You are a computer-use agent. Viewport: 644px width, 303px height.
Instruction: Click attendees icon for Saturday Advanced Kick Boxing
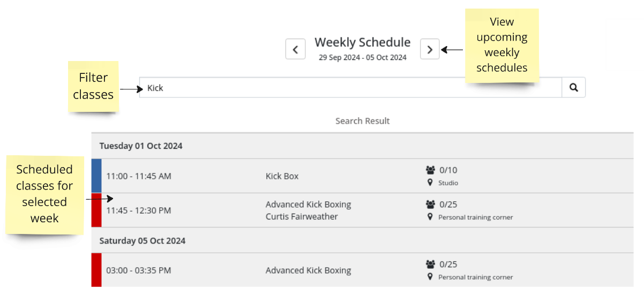(x=431, y=264)
